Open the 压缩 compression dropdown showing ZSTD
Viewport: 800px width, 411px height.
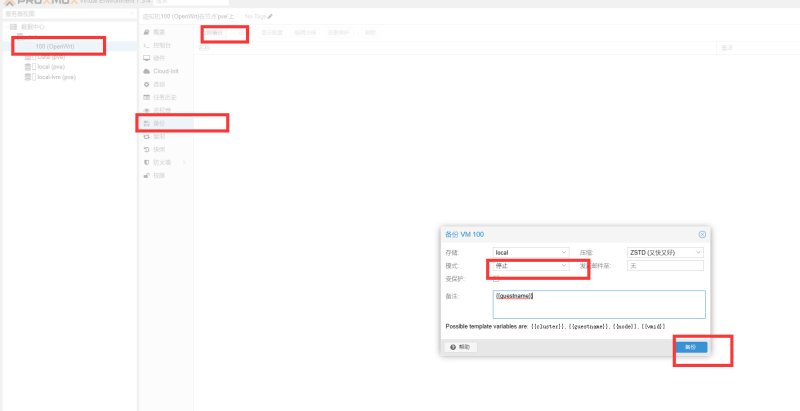(665, 252)
